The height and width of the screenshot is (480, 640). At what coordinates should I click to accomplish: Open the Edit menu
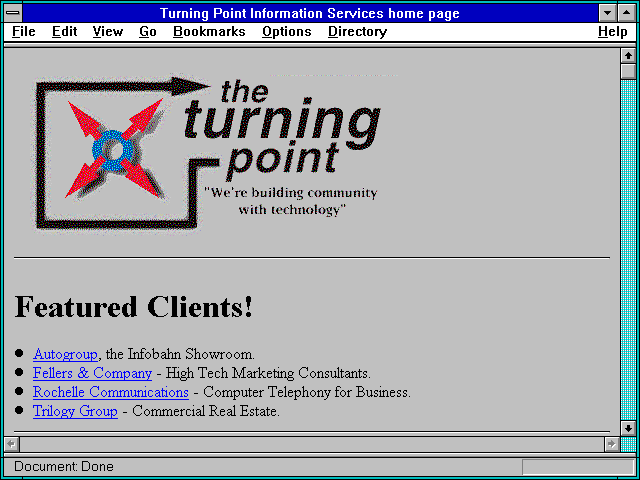pyautogui.click(x=64, y=31)
